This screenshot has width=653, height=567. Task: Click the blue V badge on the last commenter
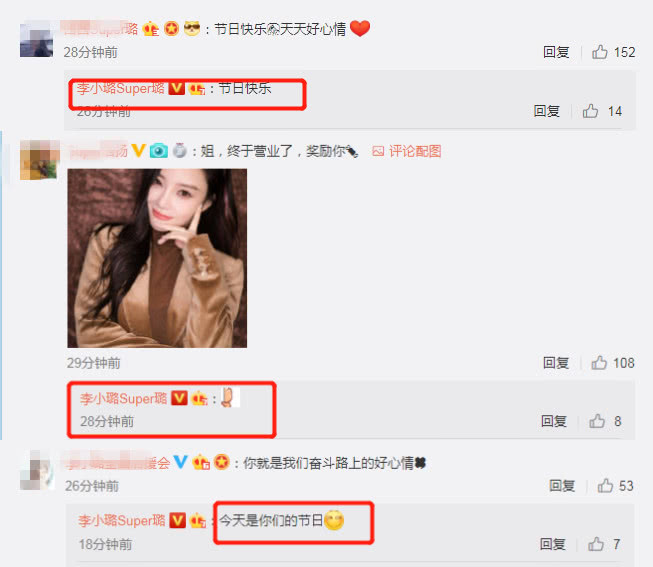pos(181,462)
